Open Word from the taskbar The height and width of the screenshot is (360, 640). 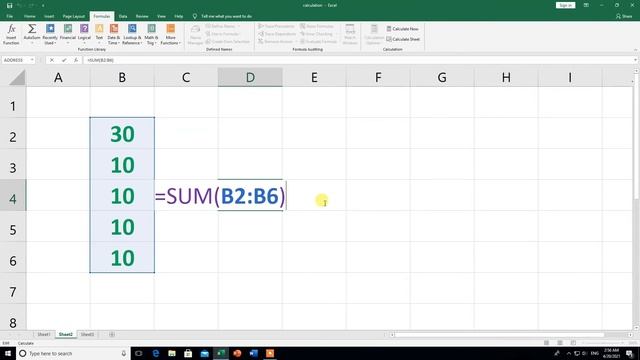[253, 353]
